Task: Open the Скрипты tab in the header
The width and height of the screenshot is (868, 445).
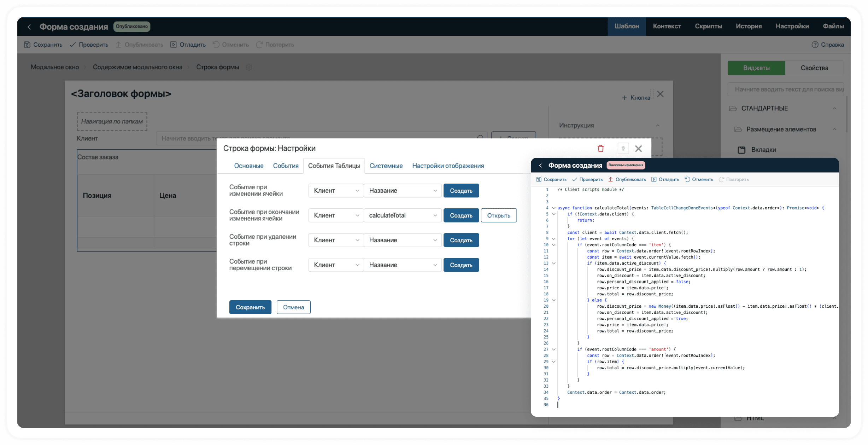Action: [708, 26]
